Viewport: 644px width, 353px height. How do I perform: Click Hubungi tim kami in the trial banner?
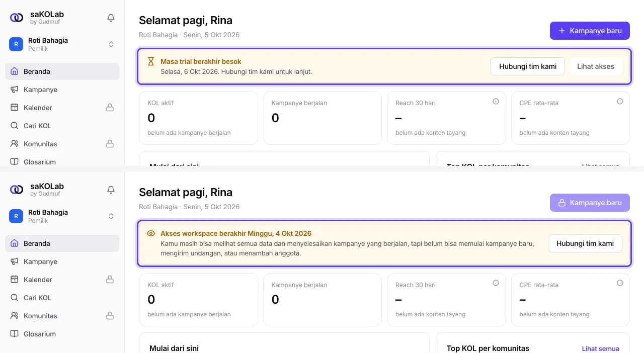528,66
